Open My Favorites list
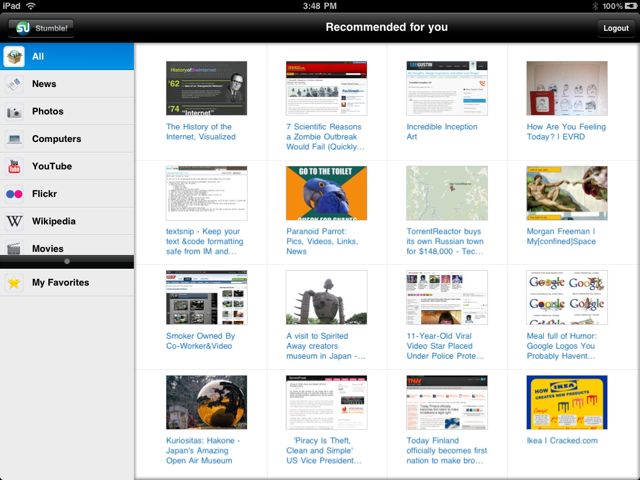This screenshot has height=480, width=640. (67, 282)
